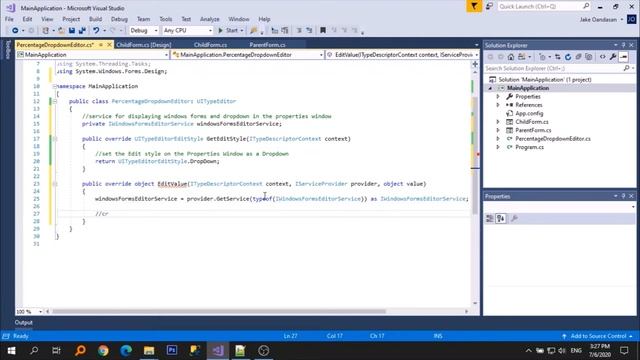
Task: Click Solution Explorer Show All Files icon
Action: click(589, 57)
